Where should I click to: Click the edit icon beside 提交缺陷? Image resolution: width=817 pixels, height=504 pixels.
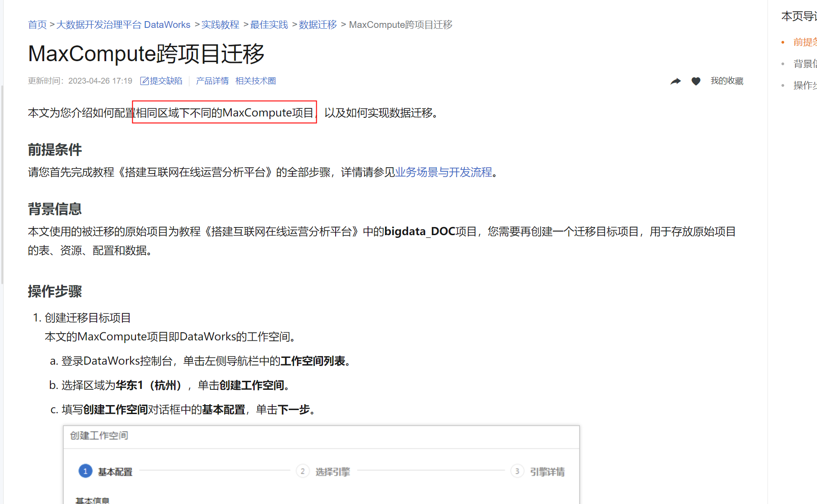pos(144,81)
